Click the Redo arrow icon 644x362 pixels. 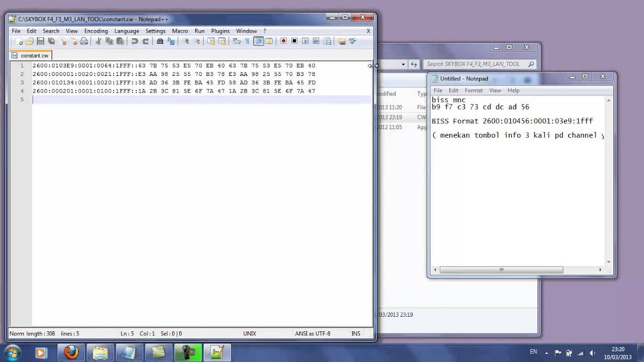(x=145, y=41)
